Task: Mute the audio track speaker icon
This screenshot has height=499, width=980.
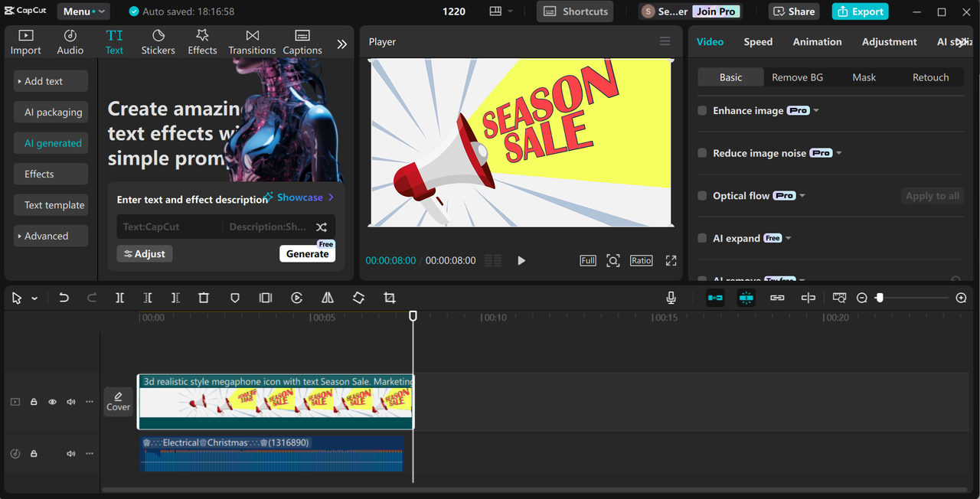Action: [71, 454]
